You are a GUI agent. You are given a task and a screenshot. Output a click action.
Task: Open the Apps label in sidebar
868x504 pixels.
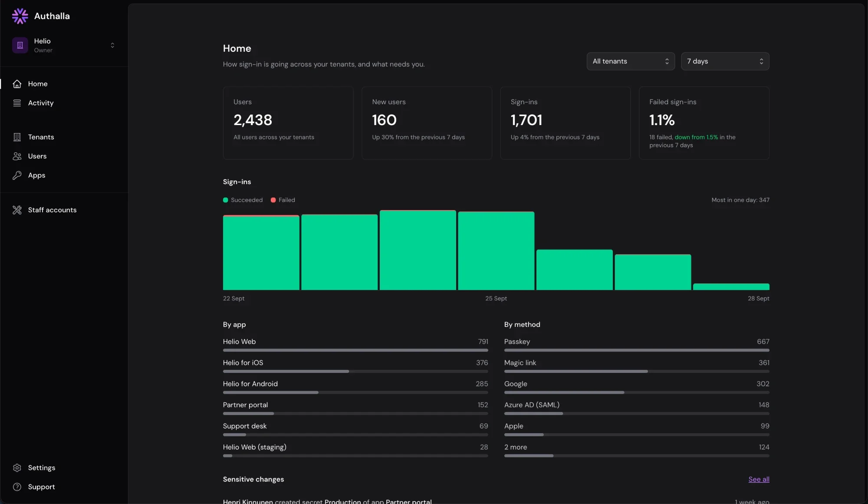[x=36, y=175]
